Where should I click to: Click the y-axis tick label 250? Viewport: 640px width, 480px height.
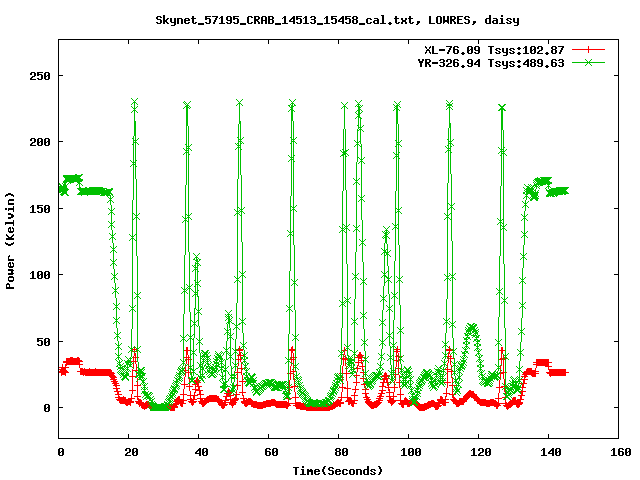[40, 76]
